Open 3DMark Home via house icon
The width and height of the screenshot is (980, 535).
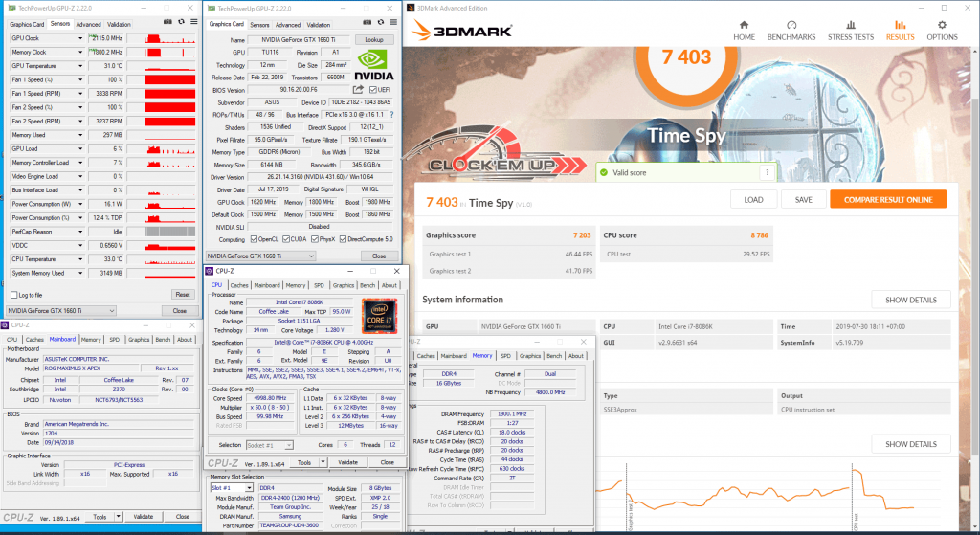744,25
